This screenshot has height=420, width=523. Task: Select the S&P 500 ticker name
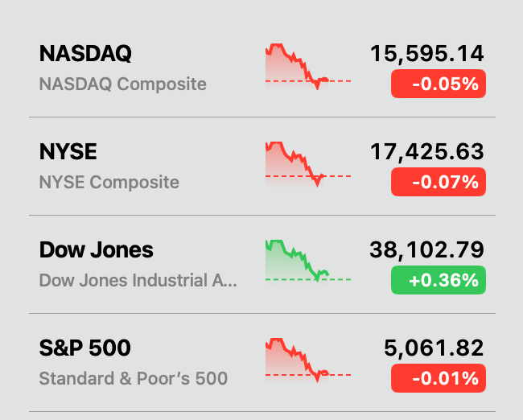84,348
